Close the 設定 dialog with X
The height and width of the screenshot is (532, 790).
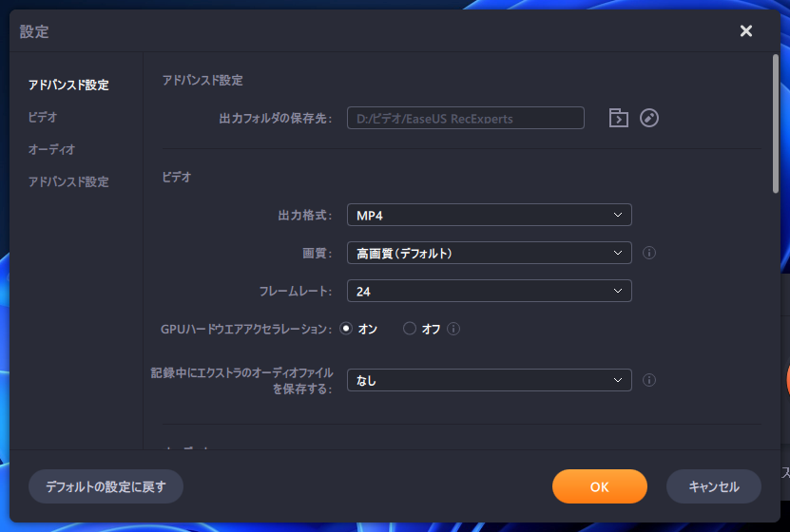(x=746, y=30)
